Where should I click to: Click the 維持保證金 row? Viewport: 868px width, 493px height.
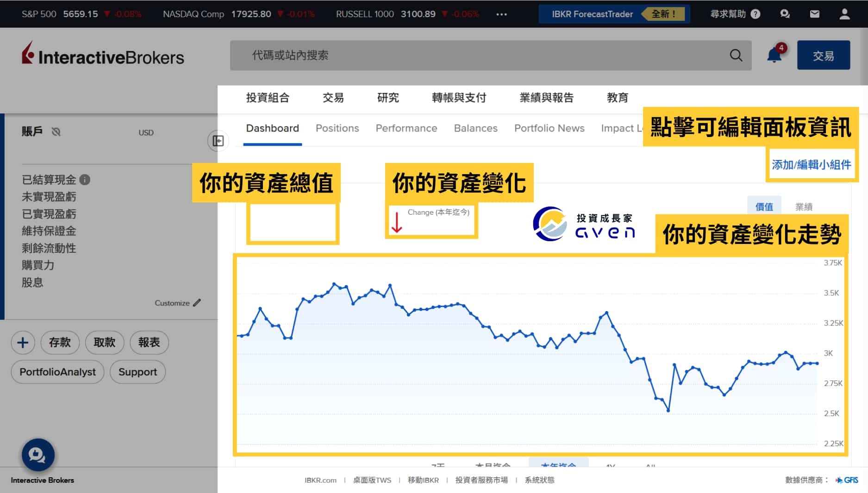tap(49, 231)
